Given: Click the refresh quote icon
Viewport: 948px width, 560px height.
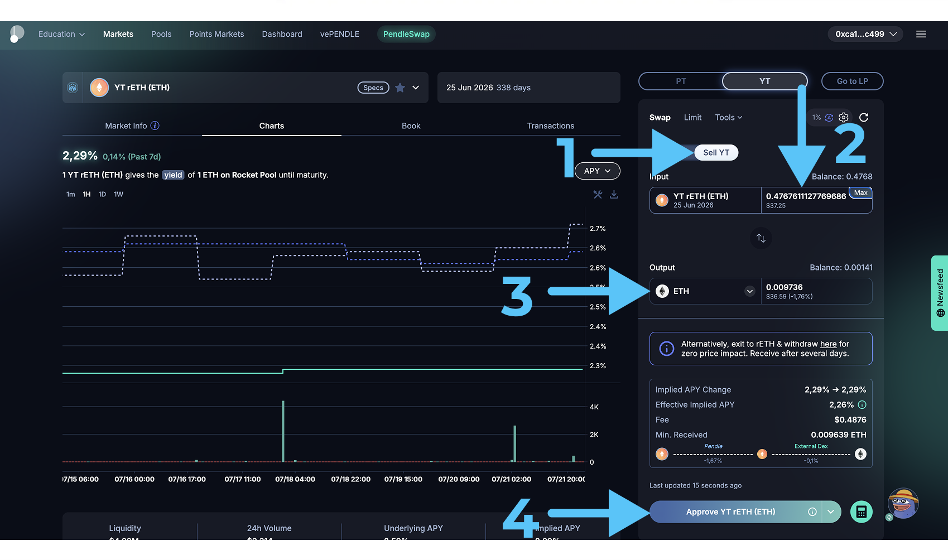Looking at the screenshot, I should [x=864, y=118].
